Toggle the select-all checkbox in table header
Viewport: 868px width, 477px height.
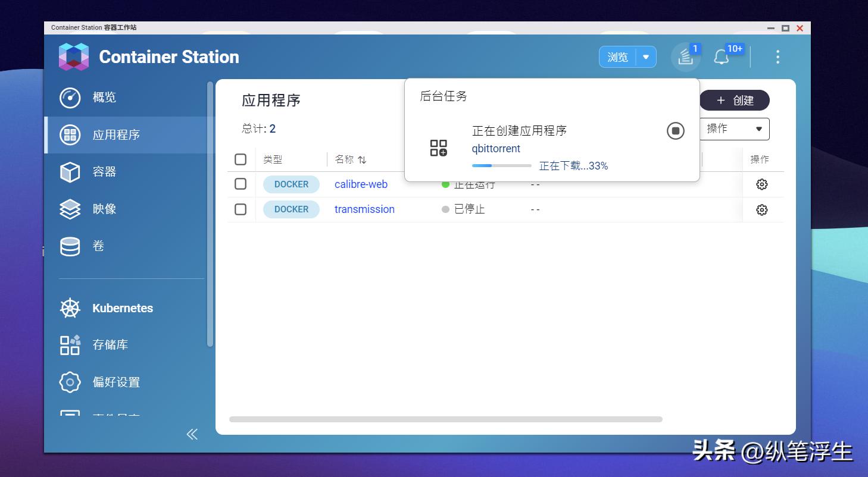coord(241,159)
